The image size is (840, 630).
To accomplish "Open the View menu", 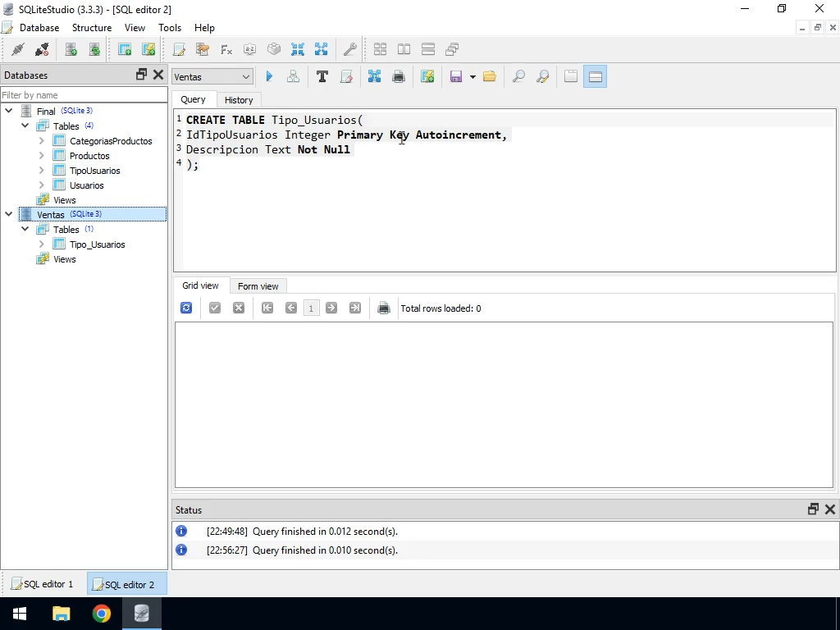I will (x=135, y=27).
